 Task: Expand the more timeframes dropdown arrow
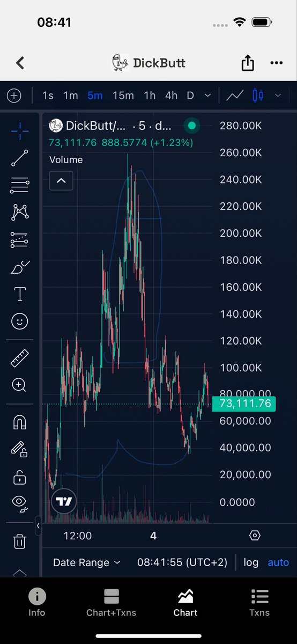(x=208, y=96)
